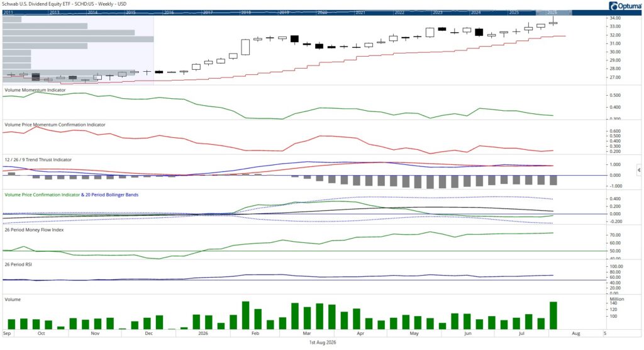The image size is (644, 350).
Task: Click the Nov label on the date axis
Action: (x=95, y=333)
